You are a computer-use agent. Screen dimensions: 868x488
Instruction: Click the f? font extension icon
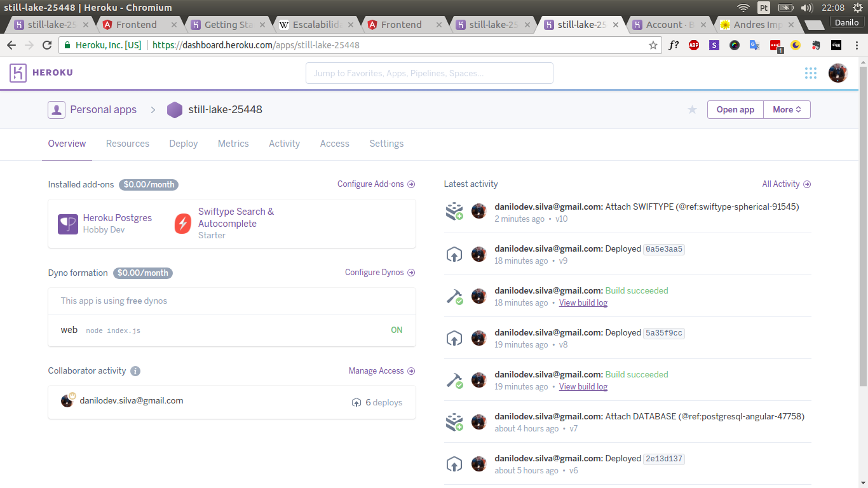pyautogui.click(x=674, y=45)
